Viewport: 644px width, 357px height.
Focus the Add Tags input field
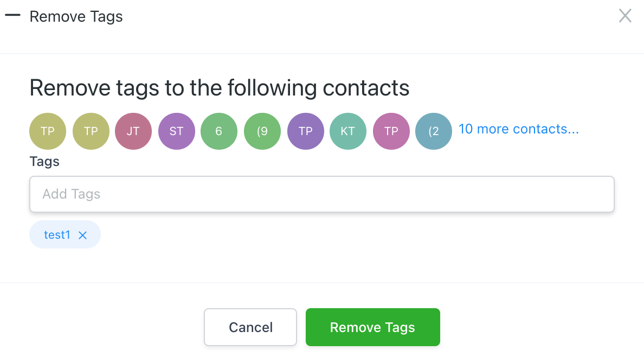click(321, 194)
